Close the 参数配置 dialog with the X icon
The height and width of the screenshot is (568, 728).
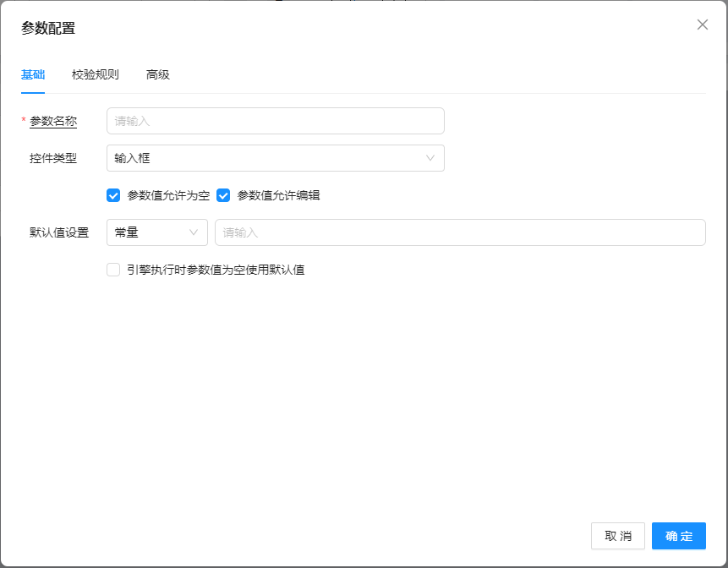point(702,25)
